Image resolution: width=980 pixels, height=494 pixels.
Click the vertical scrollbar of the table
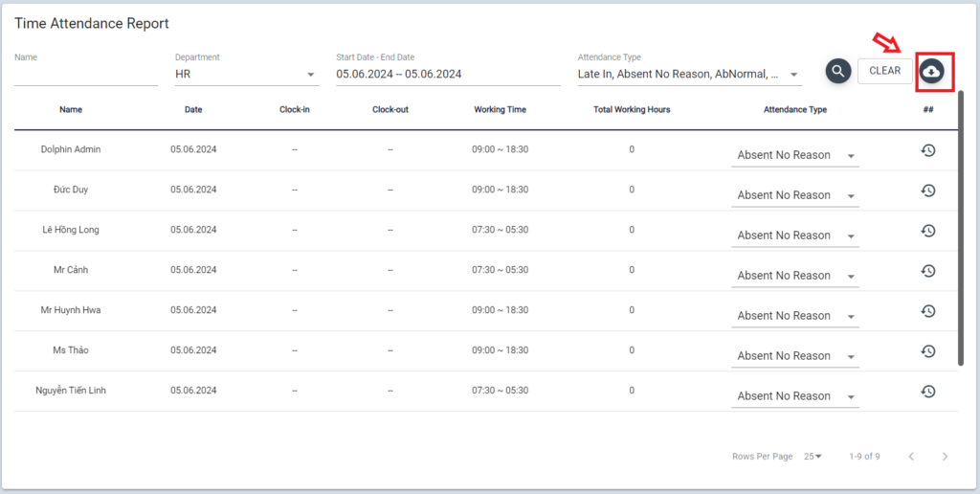tap(961, 230)
